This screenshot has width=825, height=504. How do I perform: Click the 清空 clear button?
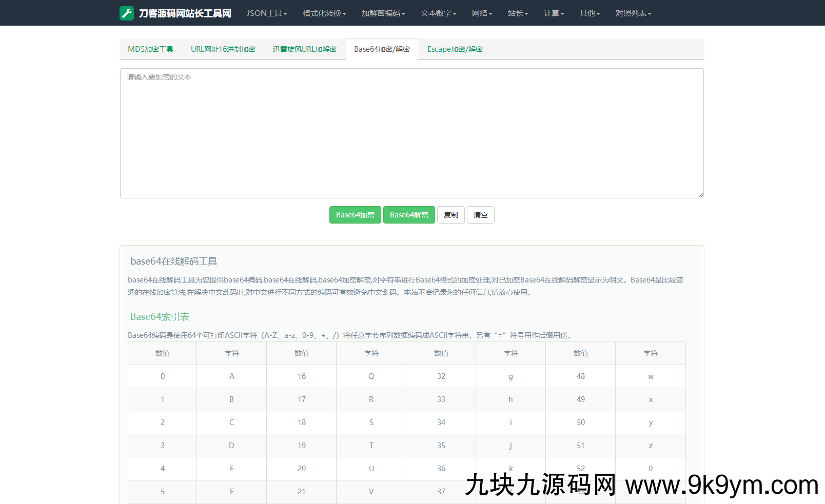480,215
